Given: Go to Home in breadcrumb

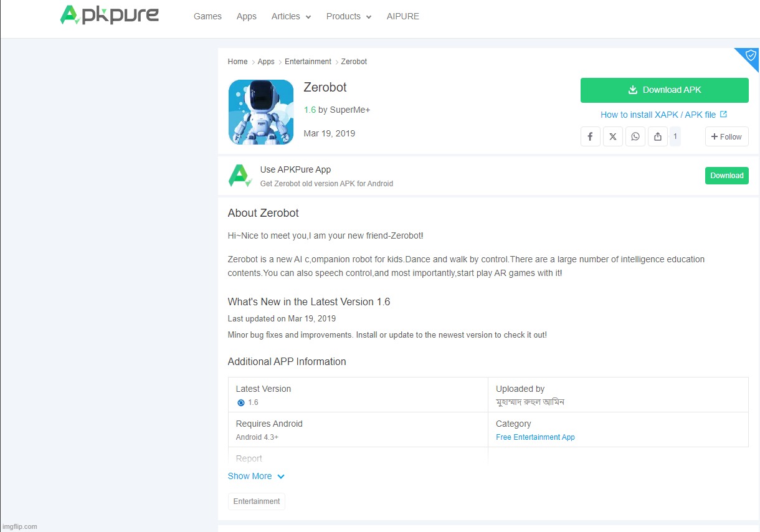Looking at the screenshot, I should (x=238, y=62).
